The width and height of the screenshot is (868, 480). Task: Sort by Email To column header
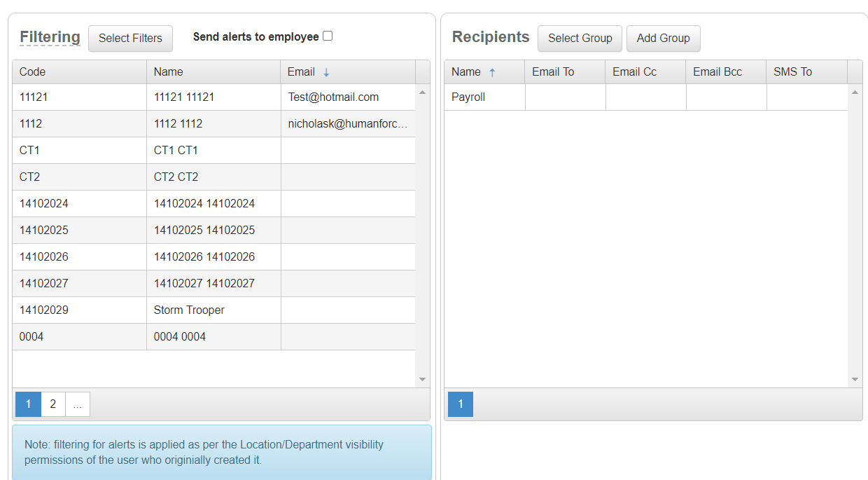(565, 71)
